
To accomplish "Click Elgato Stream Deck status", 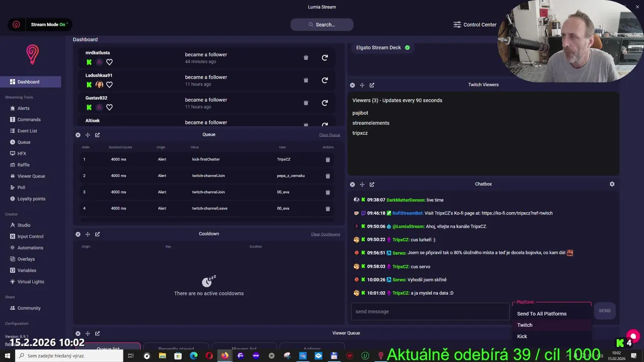I will pos(383,47).
